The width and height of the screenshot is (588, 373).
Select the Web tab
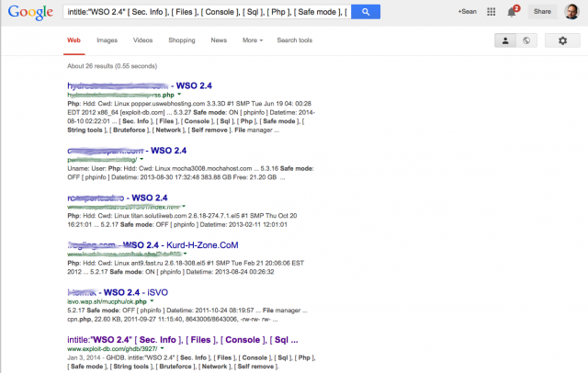click(73, 40)
